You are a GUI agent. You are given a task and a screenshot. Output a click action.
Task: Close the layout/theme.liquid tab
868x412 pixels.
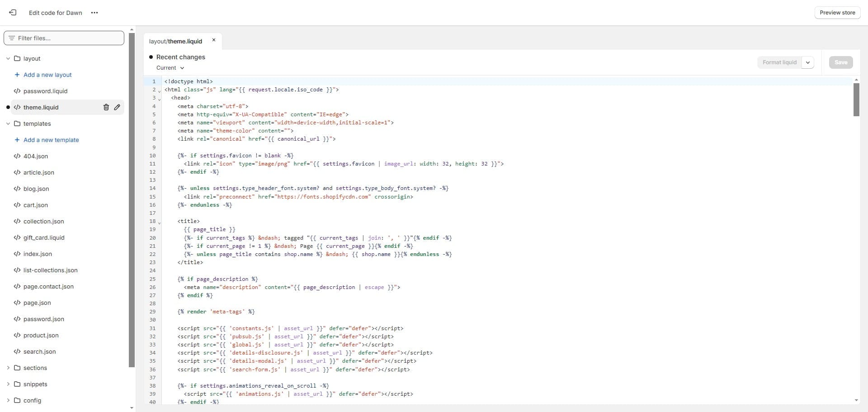tap(214, 40)
